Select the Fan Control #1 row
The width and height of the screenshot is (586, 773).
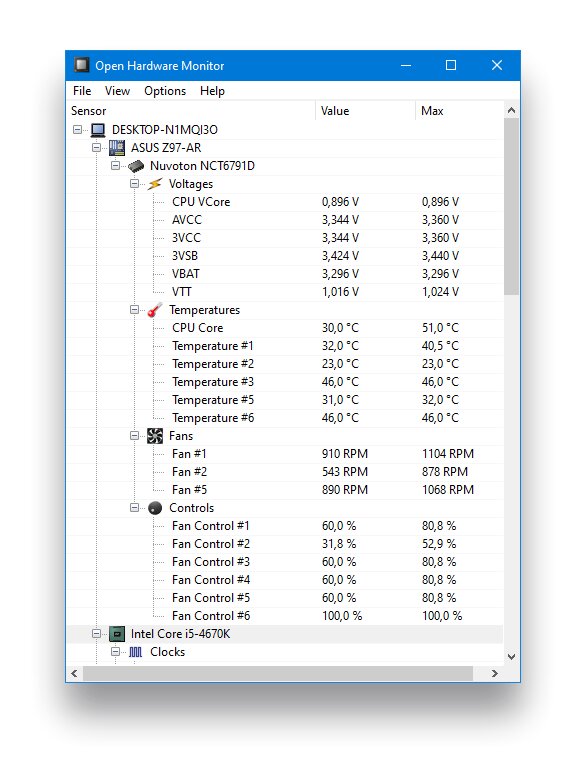click(285, 526)
